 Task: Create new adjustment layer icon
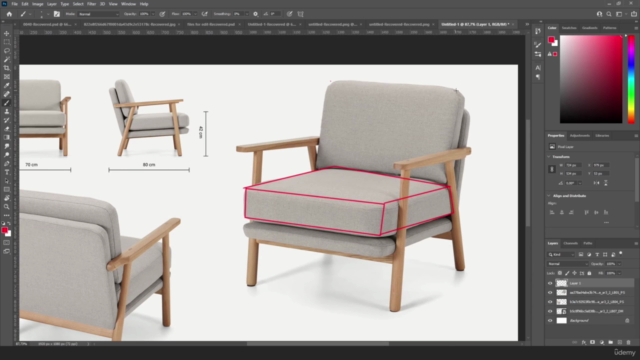(602, 342)
